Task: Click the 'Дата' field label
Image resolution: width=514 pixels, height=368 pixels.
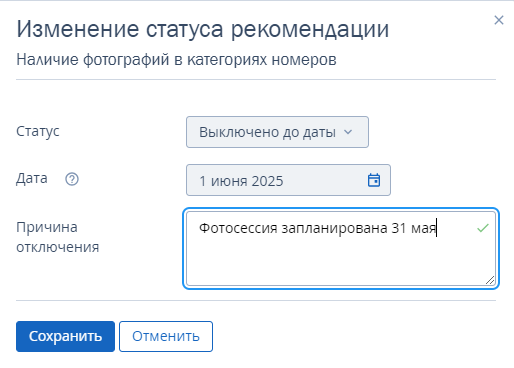Action: (32, 178)
